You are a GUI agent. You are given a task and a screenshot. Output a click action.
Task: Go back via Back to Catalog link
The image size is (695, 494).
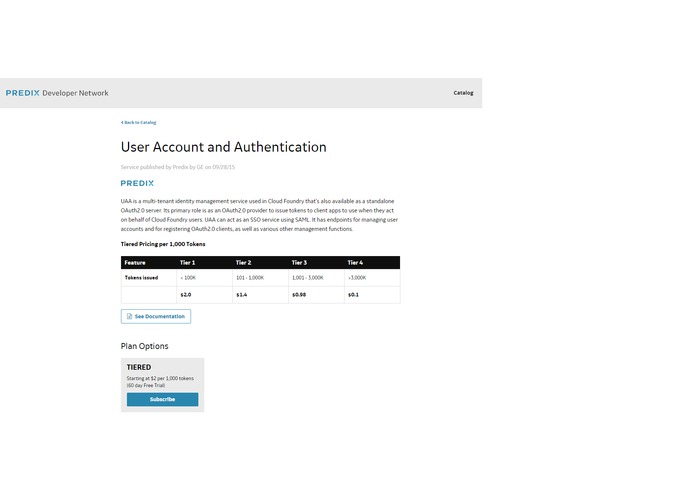click(x=138, y=122)
